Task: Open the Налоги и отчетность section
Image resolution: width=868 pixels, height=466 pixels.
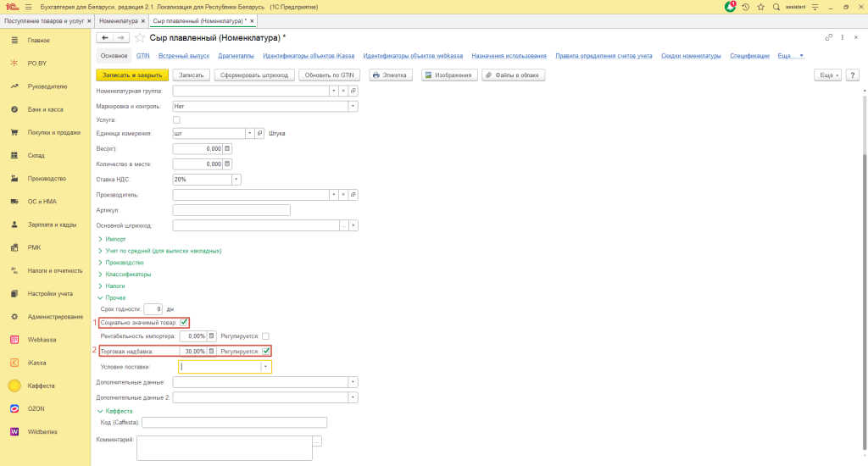Action: tap(55, 270)
